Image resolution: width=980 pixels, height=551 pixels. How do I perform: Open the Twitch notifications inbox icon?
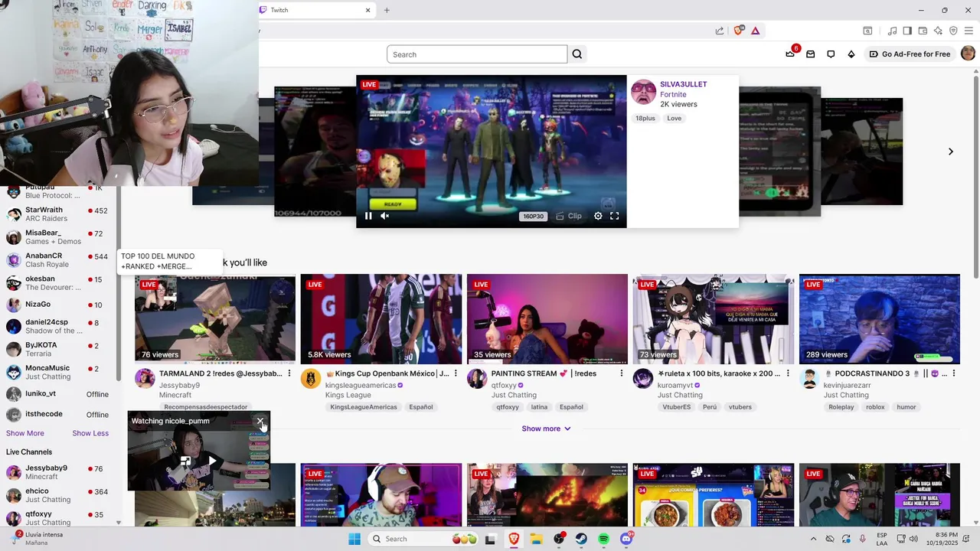(810, 54)
